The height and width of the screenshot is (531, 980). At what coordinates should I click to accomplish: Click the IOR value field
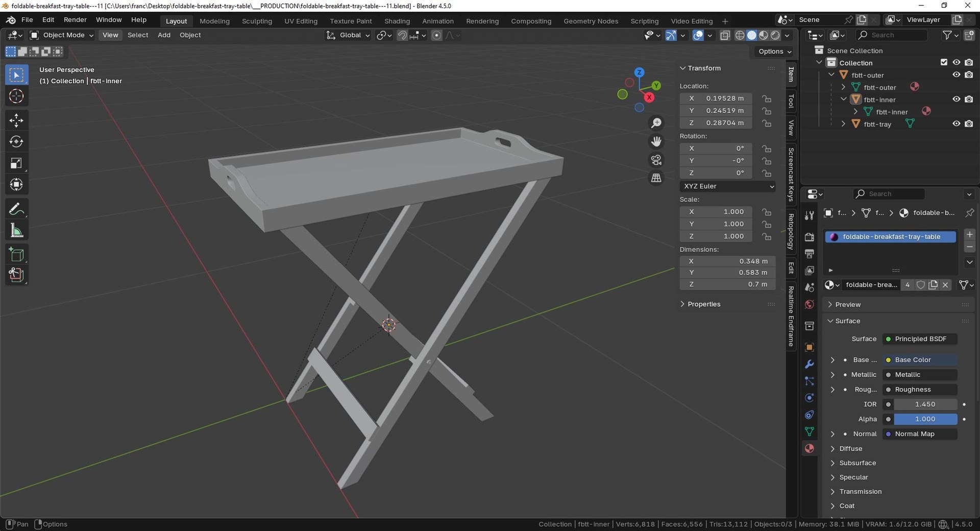point(925,404)
